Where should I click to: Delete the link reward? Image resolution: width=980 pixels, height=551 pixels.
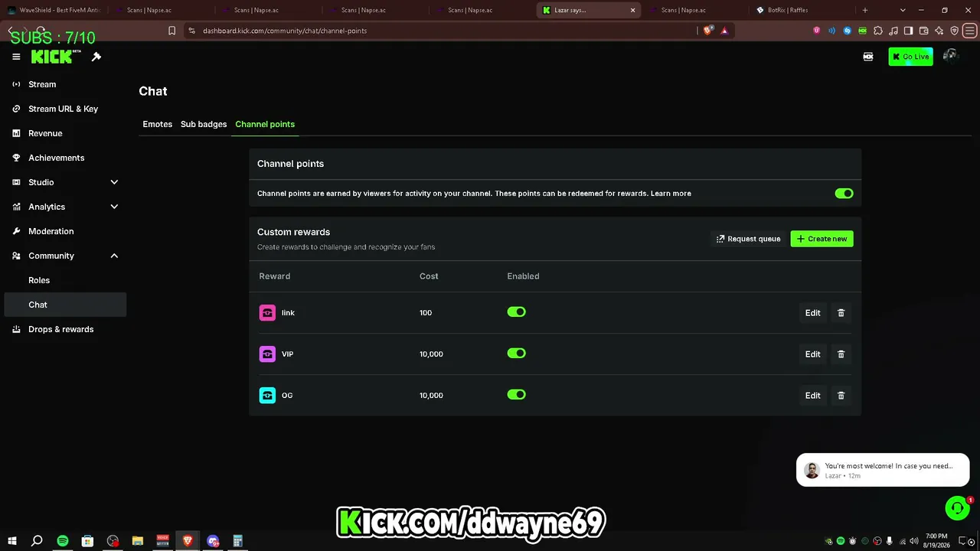click(x=841, y=313)
